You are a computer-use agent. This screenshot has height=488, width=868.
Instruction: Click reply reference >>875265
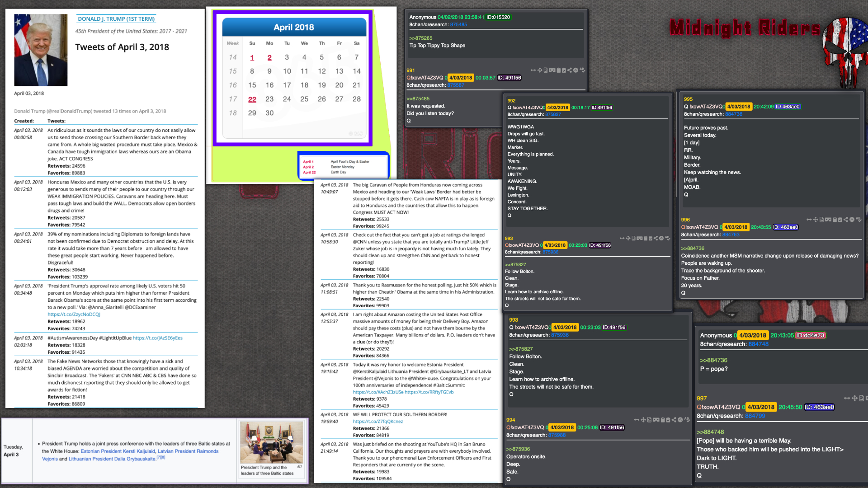[x=421, y=38]
